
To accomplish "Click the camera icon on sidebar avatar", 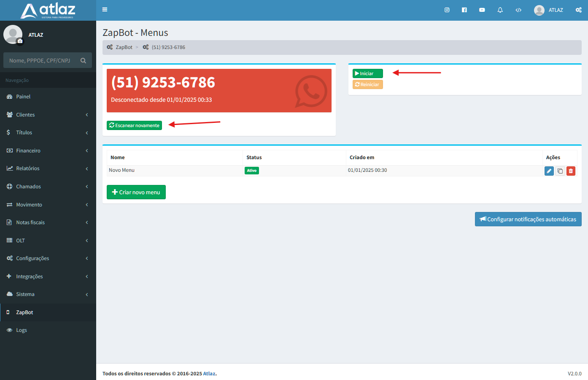I will click(x=20, y=41).
